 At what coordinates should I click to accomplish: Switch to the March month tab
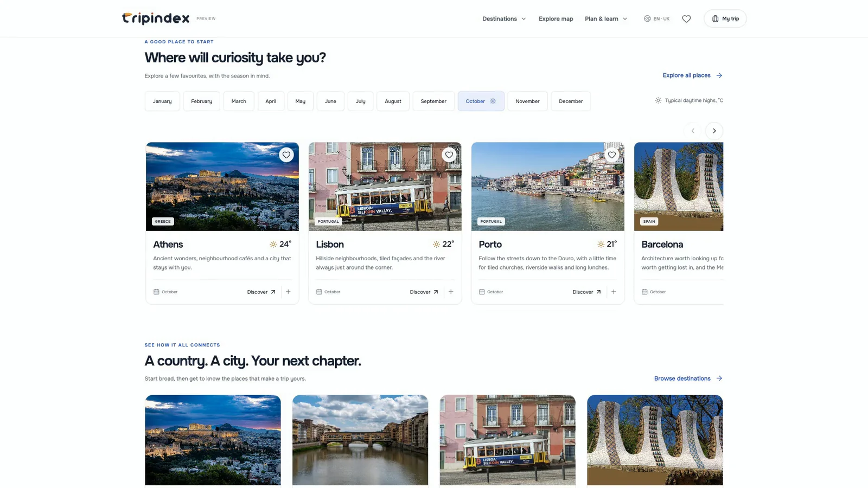click(239, 101)
